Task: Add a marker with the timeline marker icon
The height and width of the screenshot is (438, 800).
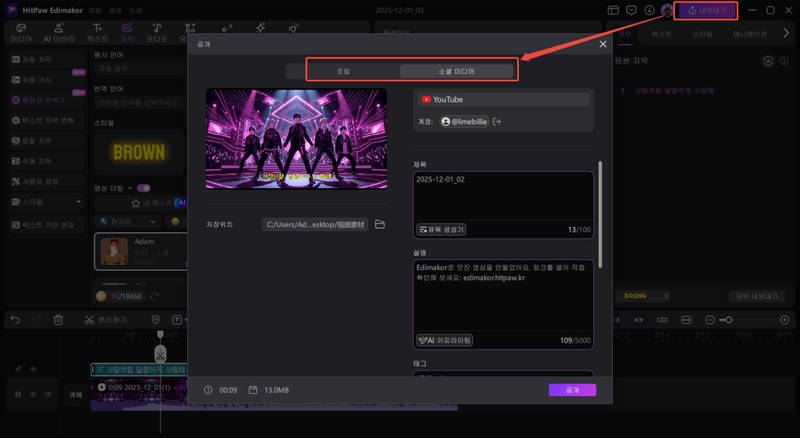Action: click(x=156, y=320)
